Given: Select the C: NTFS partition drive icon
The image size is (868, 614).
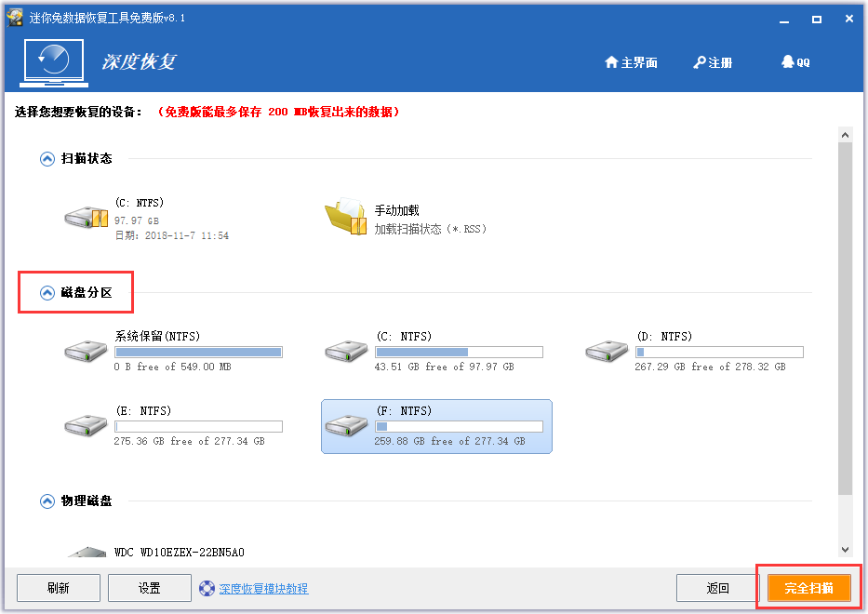Looking at the screenshot, I should (x=346, y=351).
